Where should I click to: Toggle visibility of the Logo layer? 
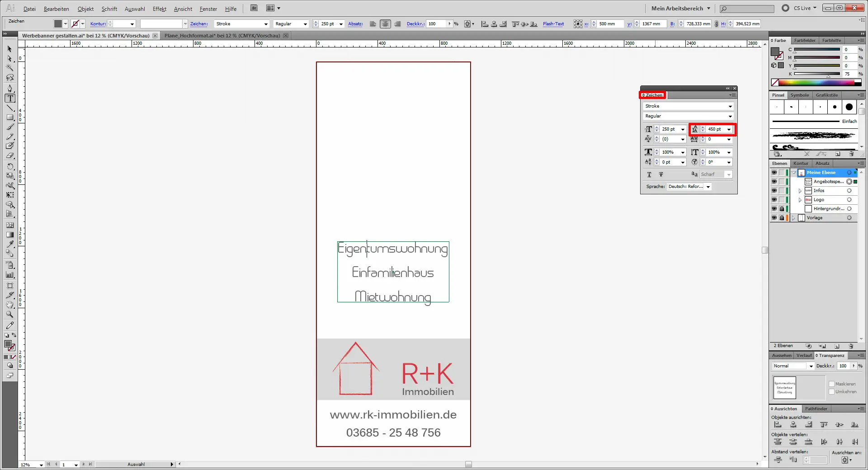pos(774,200)
